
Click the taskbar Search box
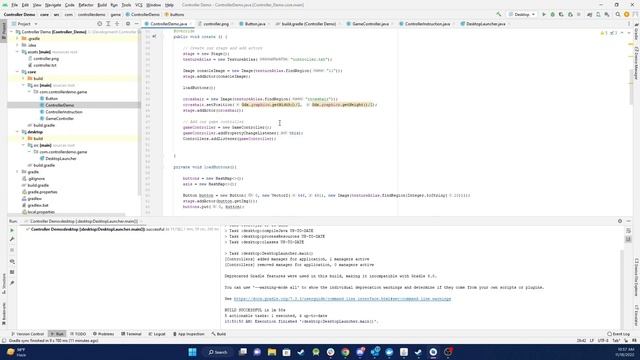pyautogui.click(x=218, y=352)
